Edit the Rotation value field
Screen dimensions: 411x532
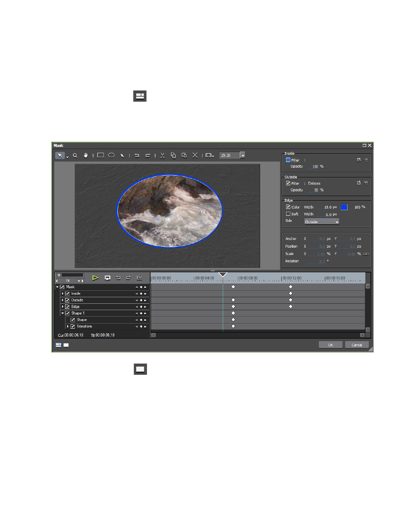coord(317,261)
